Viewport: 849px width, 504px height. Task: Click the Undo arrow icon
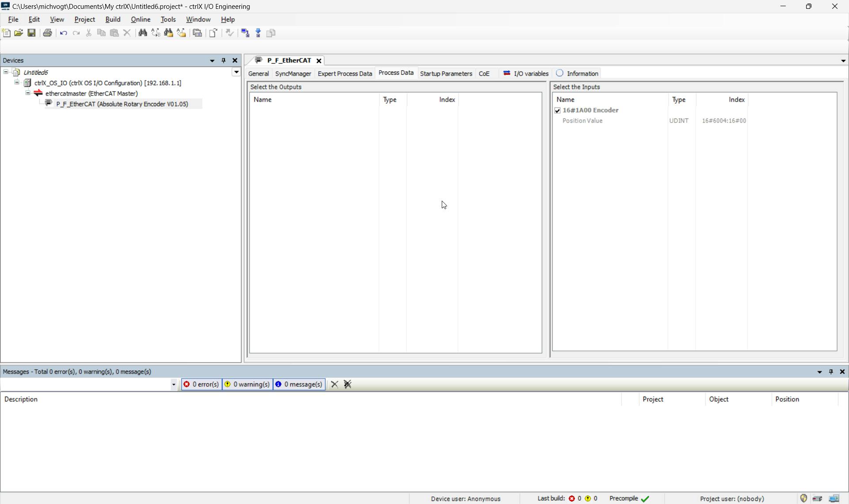pos(63,33)
